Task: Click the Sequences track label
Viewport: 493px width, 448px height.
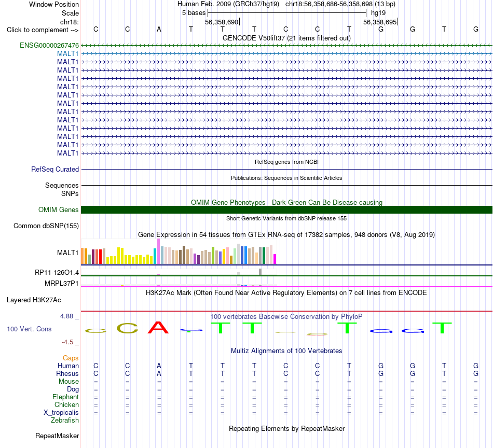Action: pos(62,185)
